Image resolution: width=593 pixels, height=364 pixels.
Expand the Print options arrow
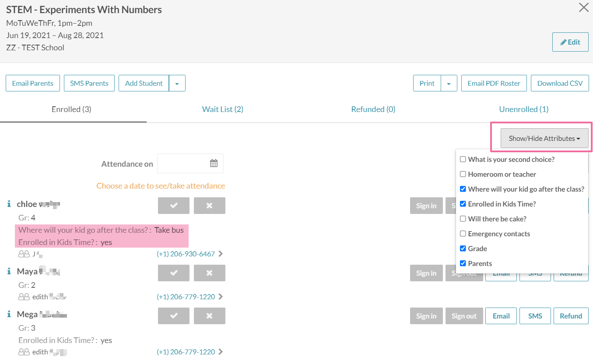click(449, 83)
